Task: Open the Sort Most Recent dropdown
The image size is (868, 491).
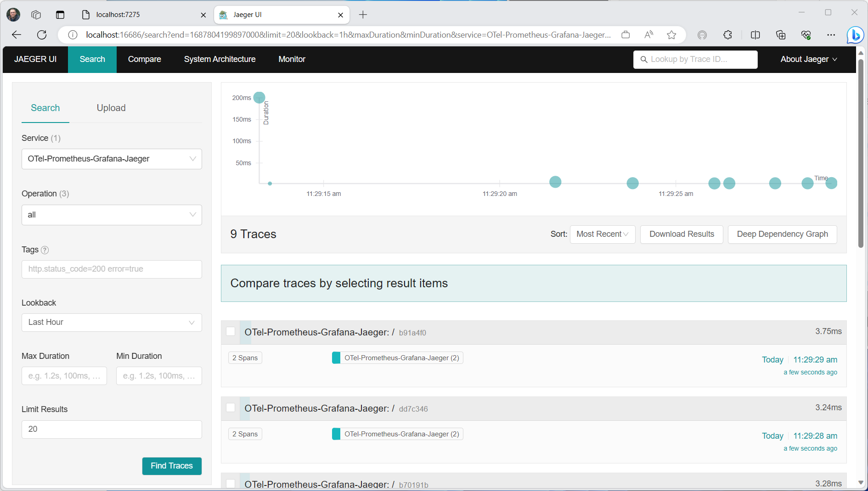Action: pos(603,234)
